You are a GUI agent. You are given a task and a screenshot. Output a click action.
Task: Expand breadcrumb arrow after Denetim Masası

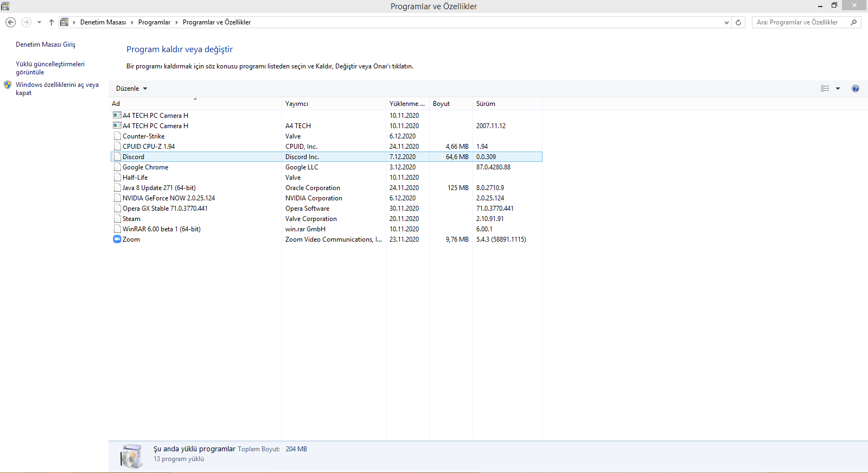pos(132,22)
